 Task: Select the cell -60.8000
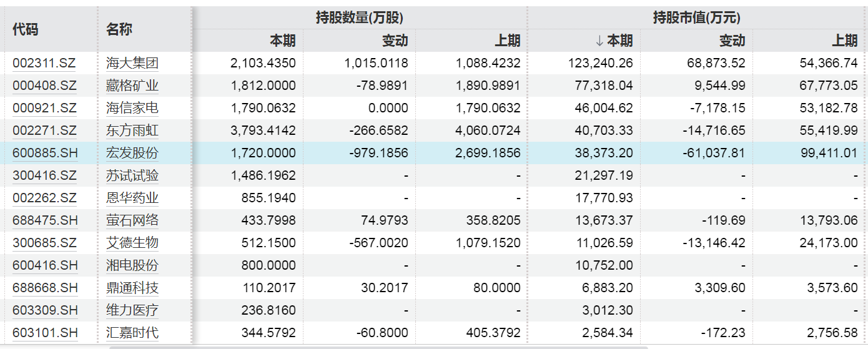point(382,333)
